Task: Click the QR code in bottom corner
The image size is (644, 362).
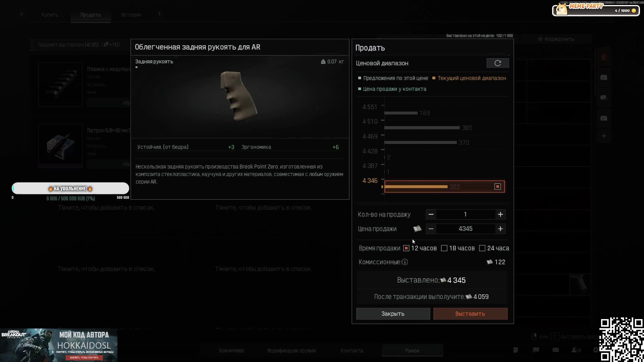Action: point(621,339)
